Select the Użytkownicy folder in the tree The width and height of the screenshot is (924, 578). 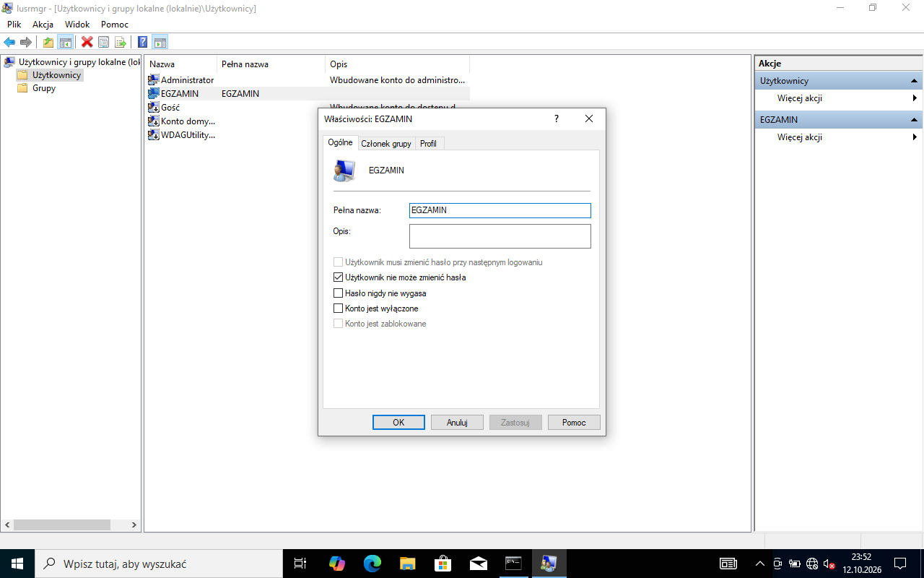(x=56, y=75)
